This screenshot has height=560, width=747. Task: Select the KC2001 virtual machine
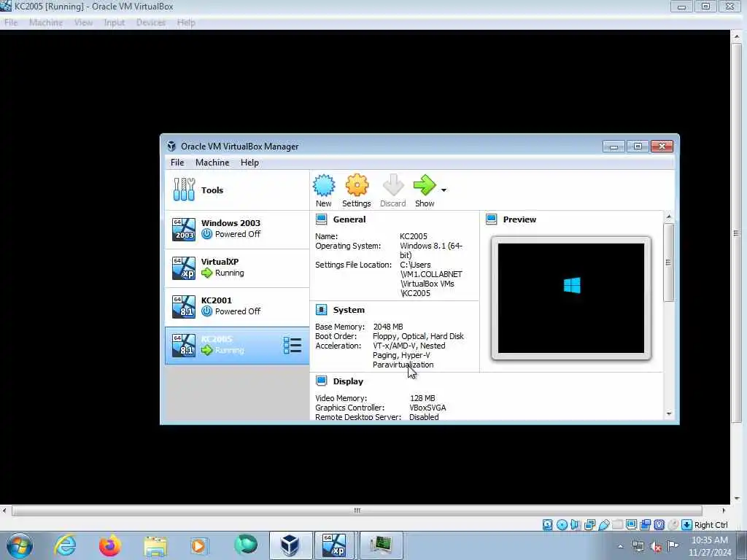pos(237,306)
